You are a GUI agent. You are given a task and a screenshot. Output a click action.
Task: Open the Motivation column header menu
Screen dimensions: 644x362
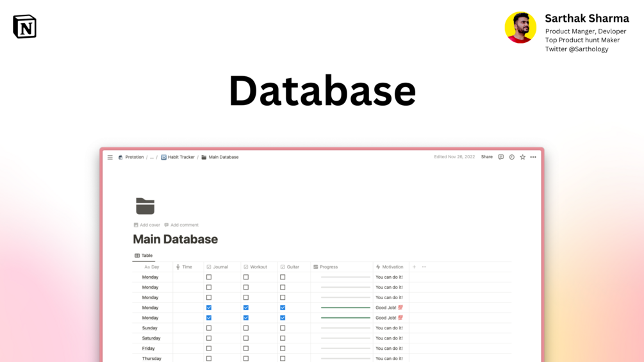pos(391,267)
